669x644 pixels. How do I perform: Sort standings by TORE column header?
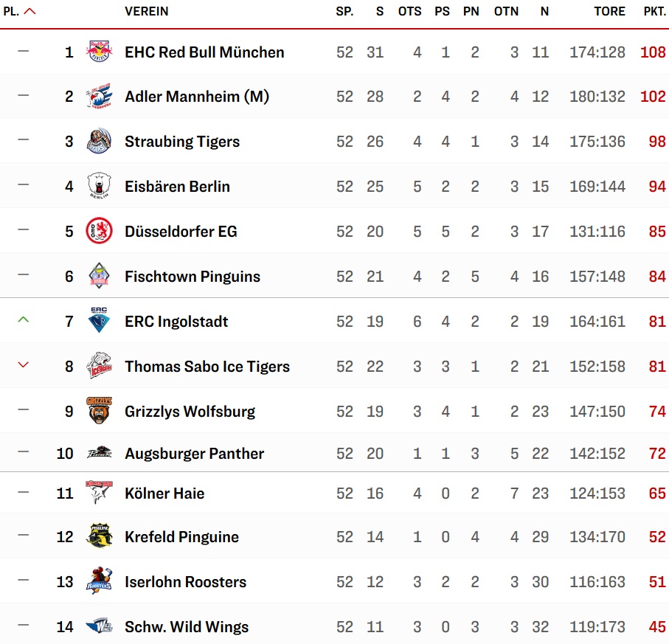pyautogui.click(x=610, y=12)
